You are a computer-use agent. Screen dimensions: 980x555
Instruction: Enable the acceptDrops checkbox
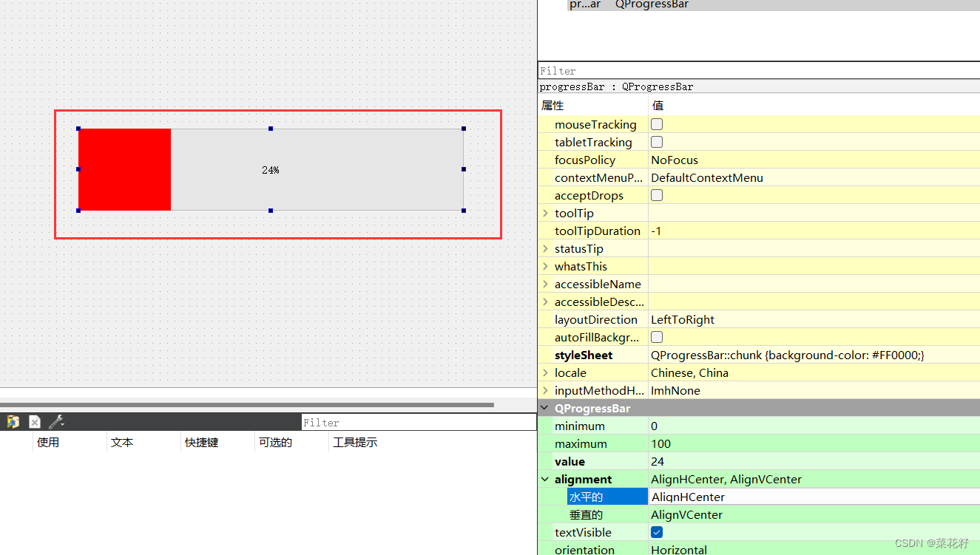point(657,195)
